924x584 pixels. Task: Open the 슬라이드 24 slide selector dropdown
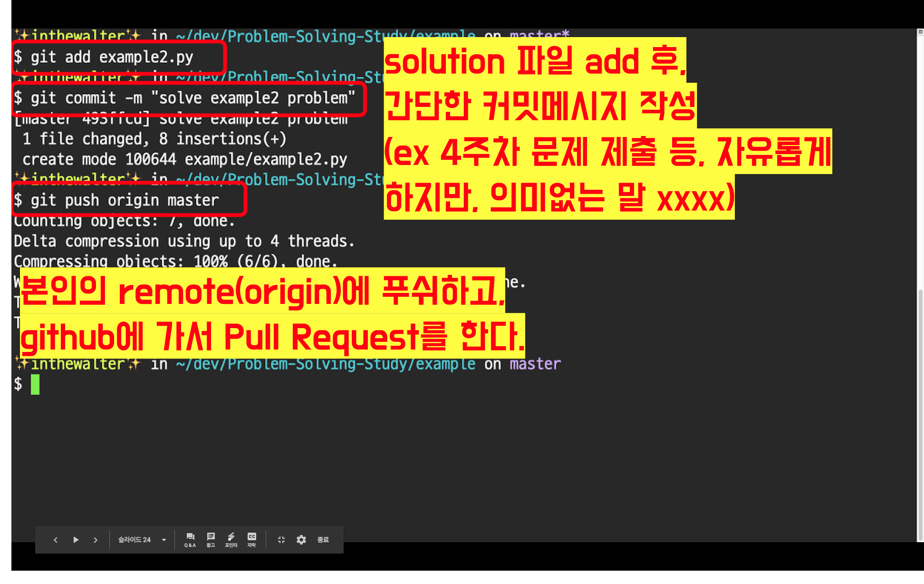point(135,540)
